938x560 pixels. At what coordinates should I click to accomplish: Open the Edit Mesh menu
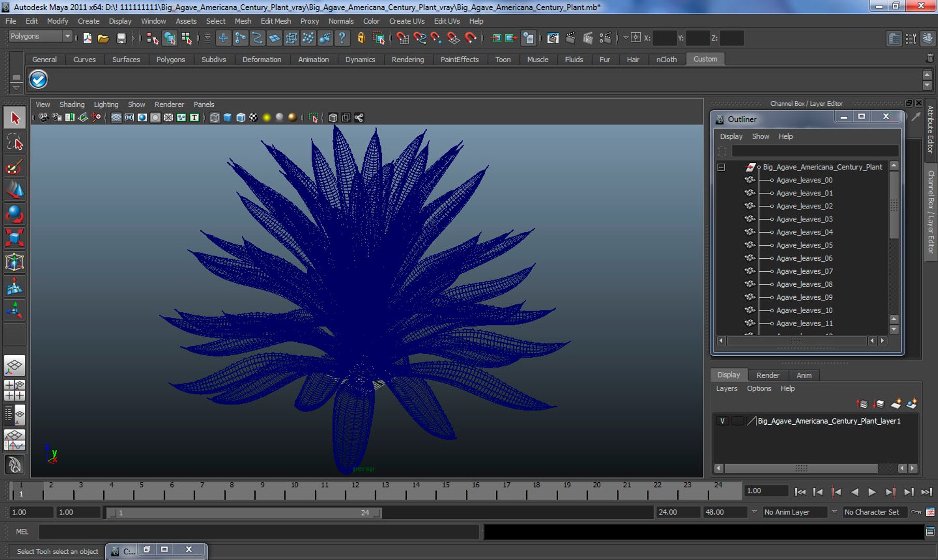click(275, 21)
